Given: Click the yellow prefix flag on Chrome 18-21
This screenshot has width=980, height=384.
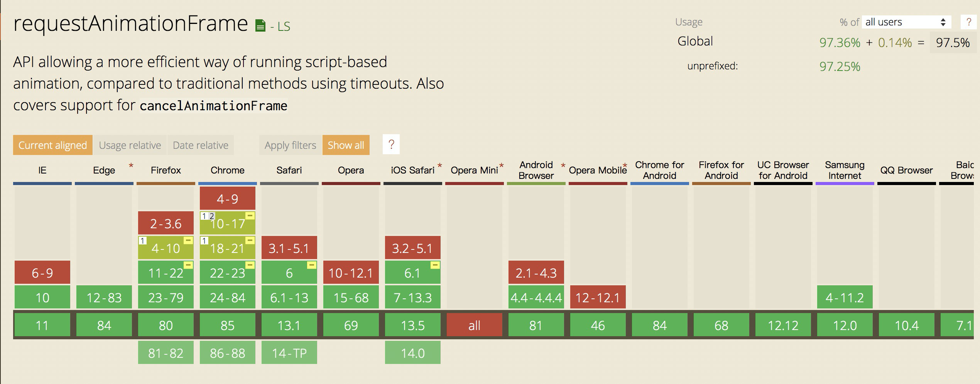Looking at the screenshot, I should tap(250, 241).
